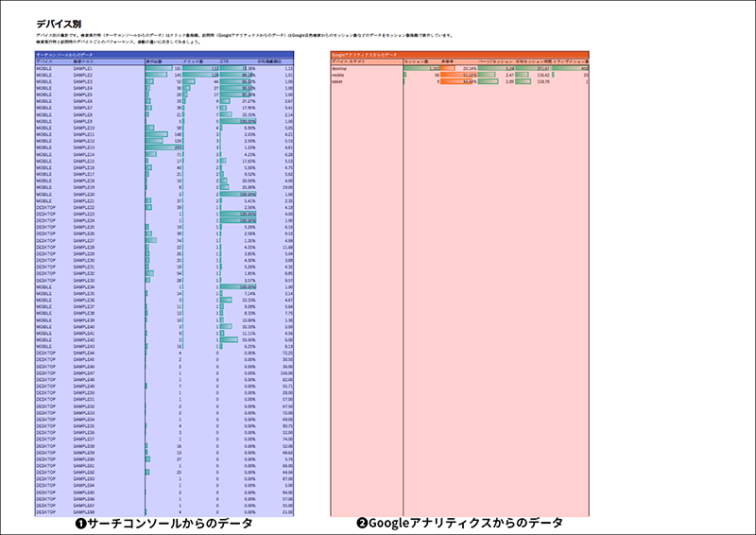Image resolution: width=756 pixels, height=535 pixels.
Task: Click the 243 impressions bar in SAMPLE13 row
Action: [x=163, y=147]
